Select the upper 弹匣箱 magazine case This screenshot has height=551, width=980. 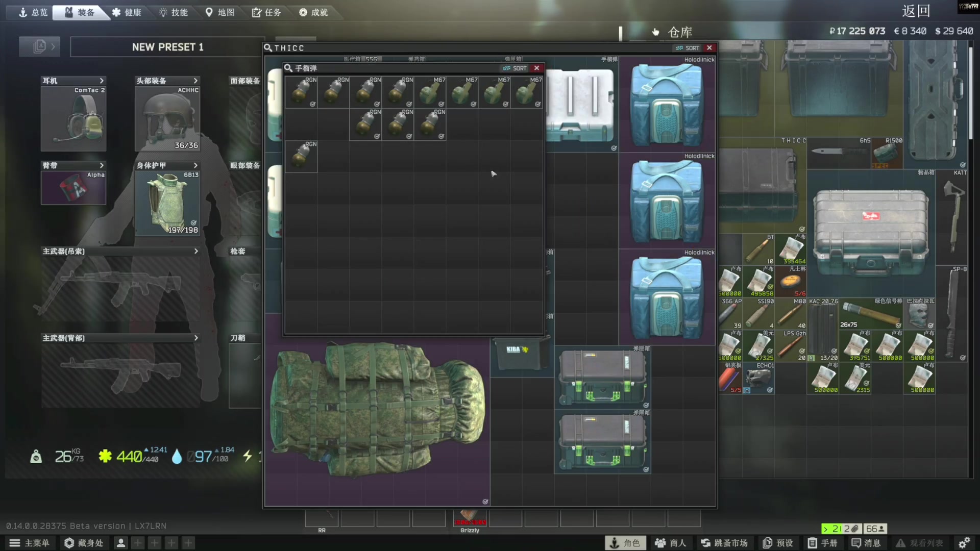(x=603, y=377)
